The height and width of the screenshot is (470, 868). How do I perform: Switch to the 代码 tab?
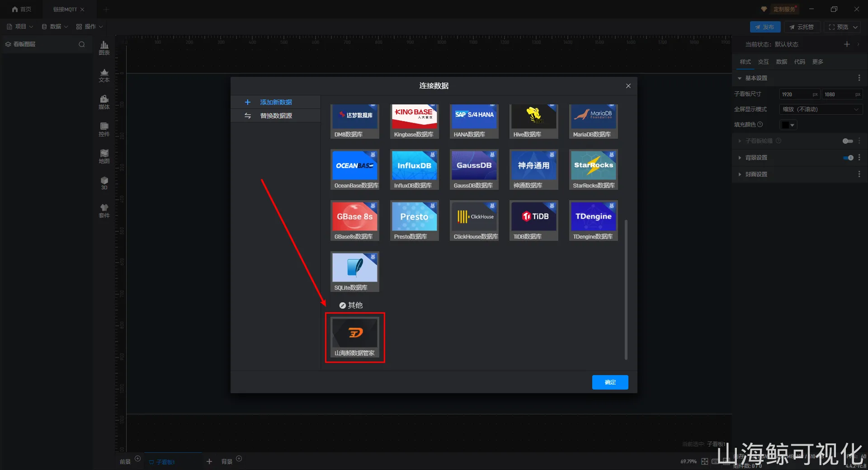point(799,62)
